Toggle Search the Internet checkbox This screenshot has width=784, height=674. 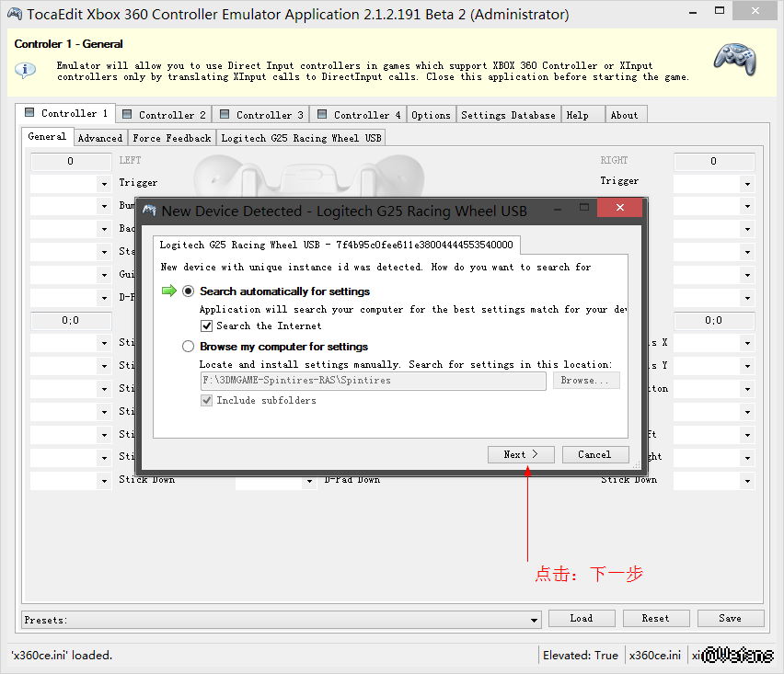click(206, 326)
